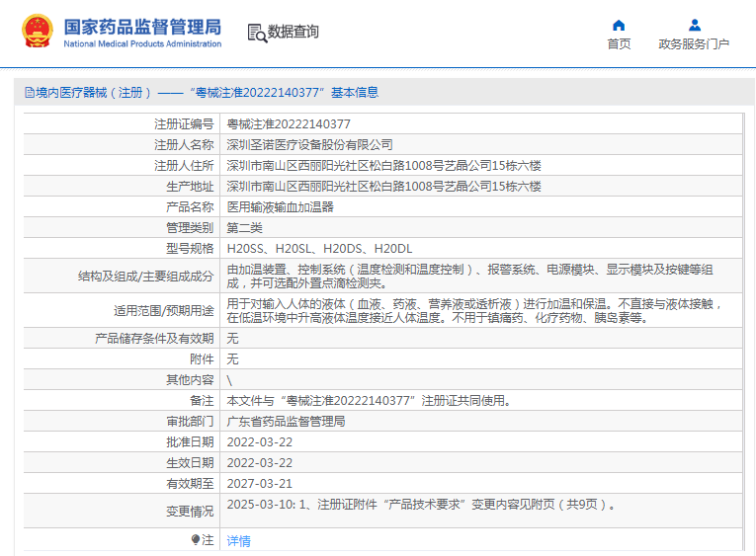Viewport: 756px width, 556px height.
Task: Click the 产品储存条件及有效期 label
Action: pos(154,338)
